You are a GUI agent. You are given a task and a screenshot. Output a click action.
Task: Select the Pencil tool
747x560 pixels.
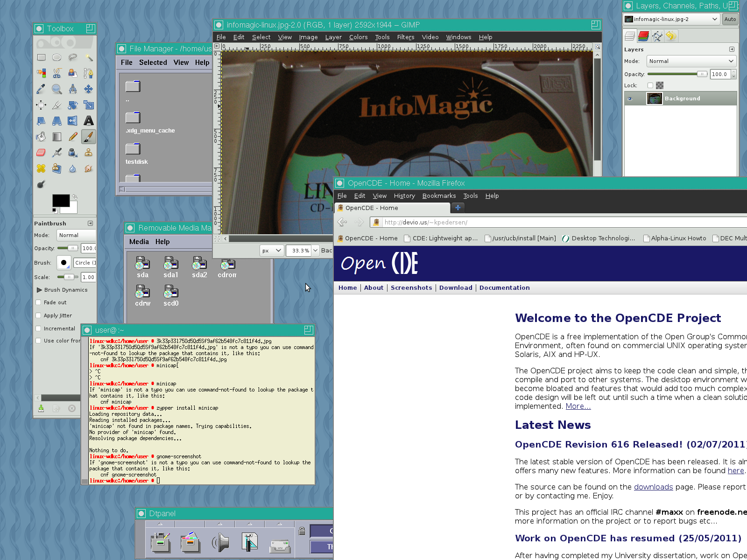(x=72, y=137)
